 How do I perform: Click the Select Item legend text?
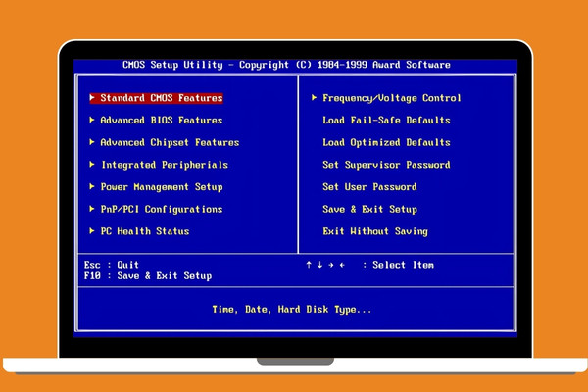403,265
